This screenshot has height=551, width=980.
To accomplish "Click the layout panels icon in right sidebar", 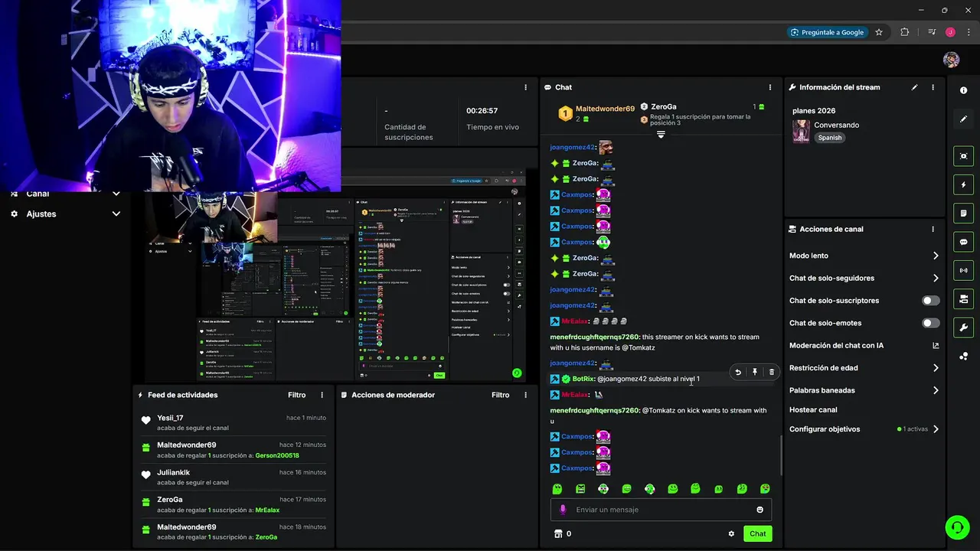I will (x=963, y=298).
